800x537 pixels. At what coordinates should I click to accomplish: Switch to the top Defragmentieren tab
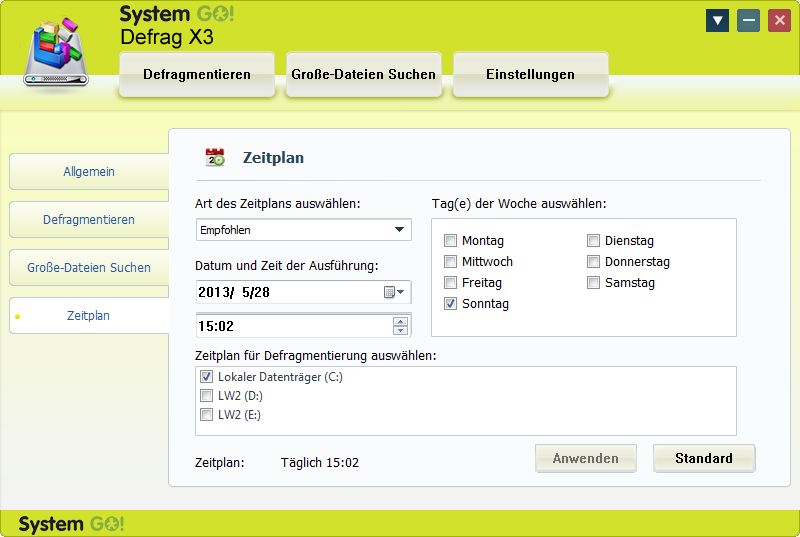coord(197,74)
